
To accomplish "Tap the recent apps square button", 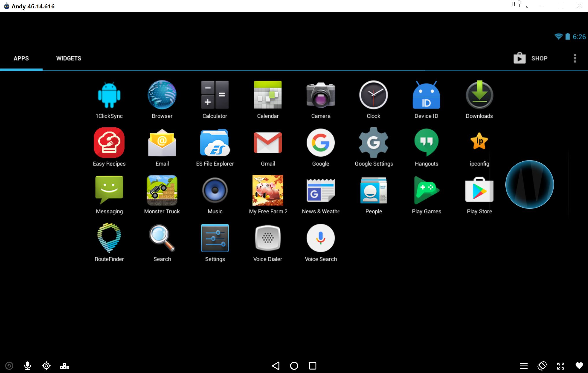I will [313, 366].
